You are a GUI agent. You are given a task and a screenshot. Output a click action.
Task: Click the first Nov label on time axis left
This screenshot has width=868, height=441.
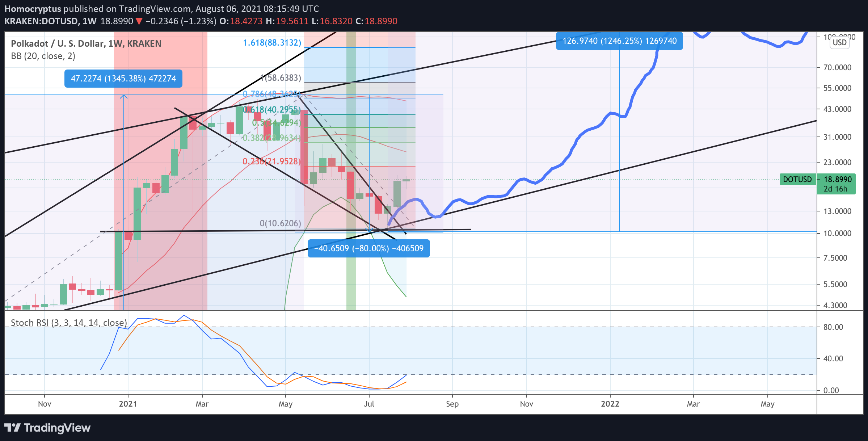(x=45, y=404)
